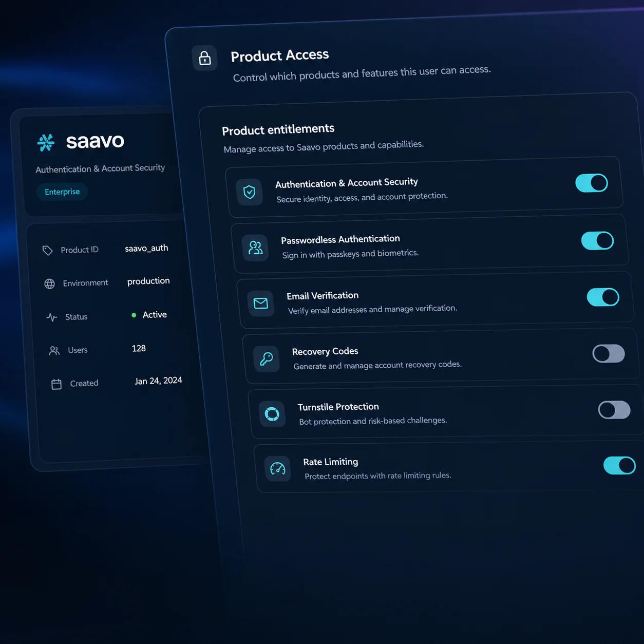This screenshot has height=644, width=644.
Task: Click the Active status value
Action: pyautogui.click(x=155, y=315)
